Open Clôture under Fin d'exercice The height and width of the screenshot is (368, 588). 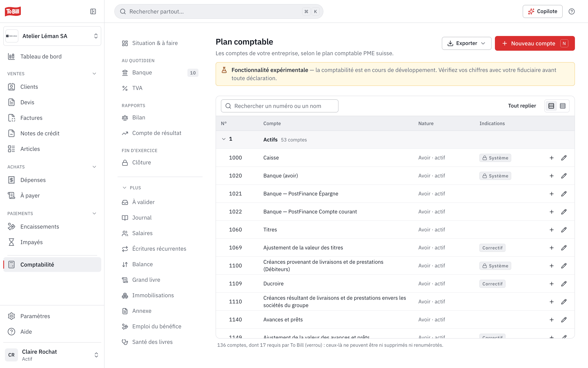pos(160,163)
